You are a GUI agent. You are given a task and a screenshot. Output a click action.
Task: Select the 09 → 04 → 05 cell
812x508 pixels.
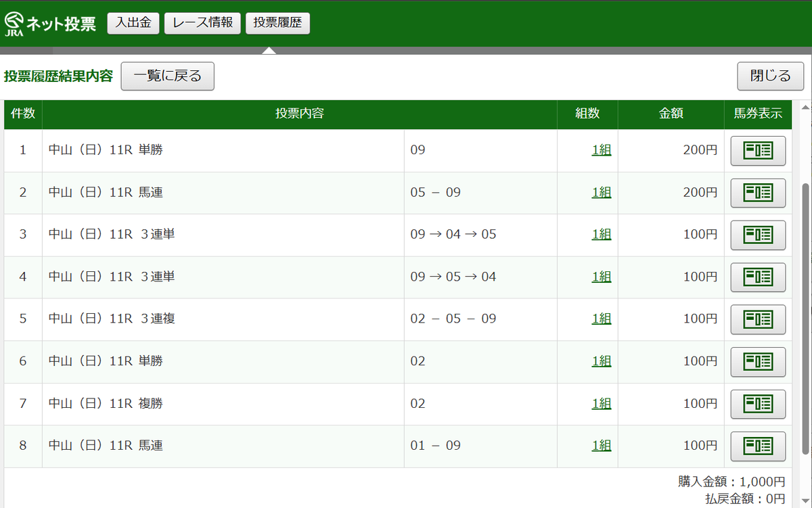[x=480, y=235]
